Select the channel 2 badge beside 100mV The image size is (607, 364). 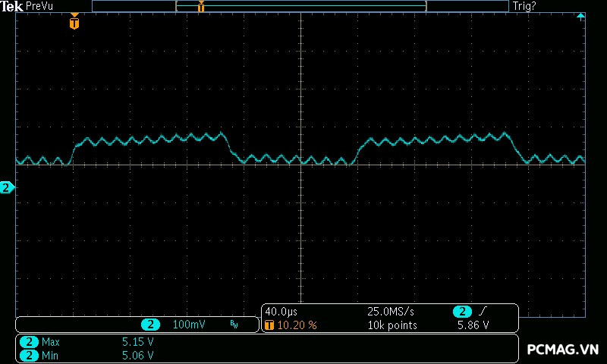150,325
